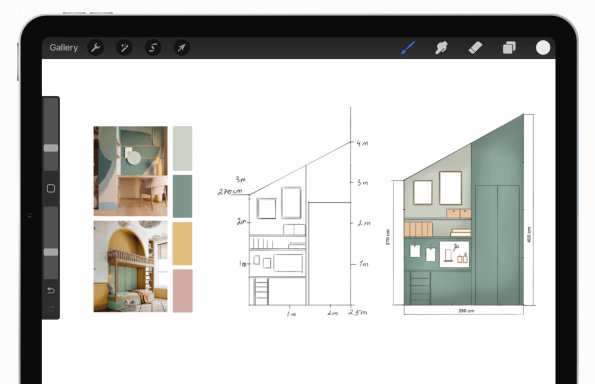Open the Actions wrench menu
The width and height of the screenshot is (595, 384).
(x=96, y=48)
